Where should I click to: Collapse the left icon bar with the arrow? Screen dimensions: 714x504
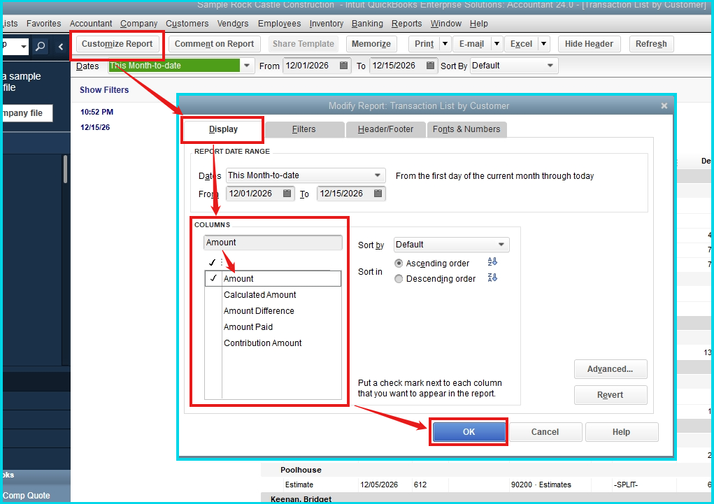click(61, 46)
